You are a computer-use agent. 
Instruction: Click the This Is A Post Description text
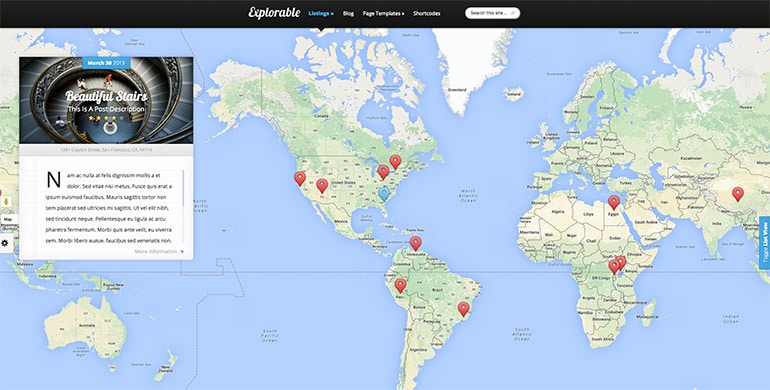(106, 109)
